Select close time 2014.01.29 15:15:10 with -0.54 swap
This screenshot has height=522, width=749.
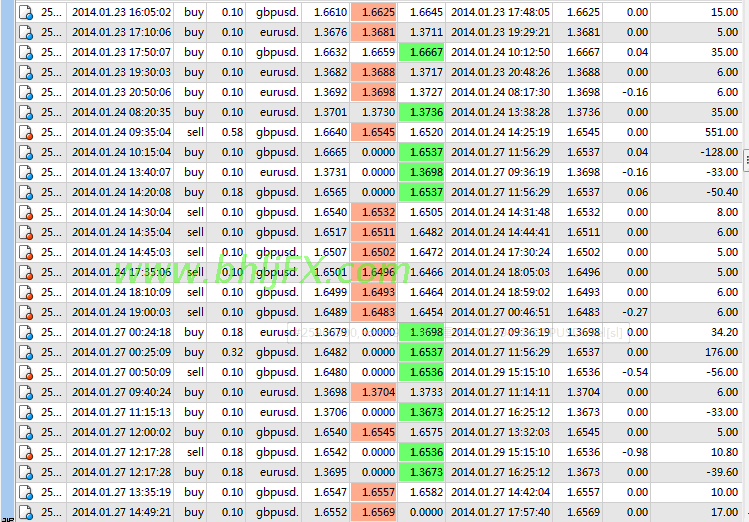[x=499, y=372]
